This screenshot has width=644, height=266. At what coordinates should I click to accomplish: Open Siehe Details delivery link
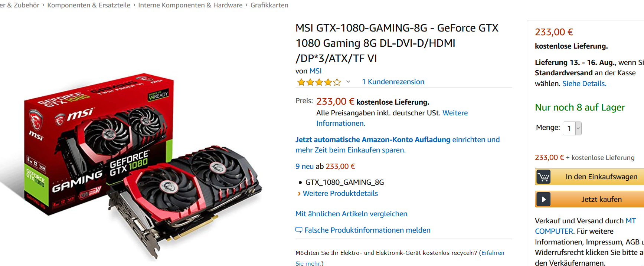click(x=584, y=83)
